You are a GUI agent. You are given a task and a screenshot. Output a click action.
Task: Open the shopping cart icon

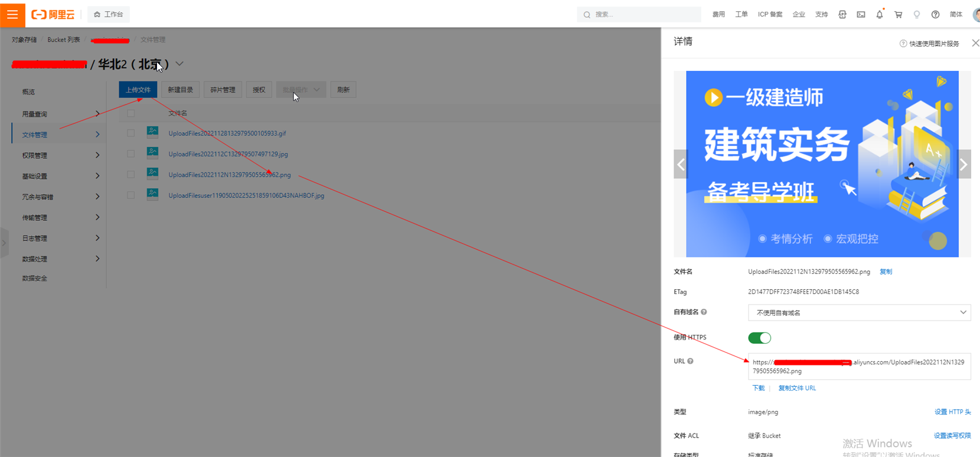(898, 14)
